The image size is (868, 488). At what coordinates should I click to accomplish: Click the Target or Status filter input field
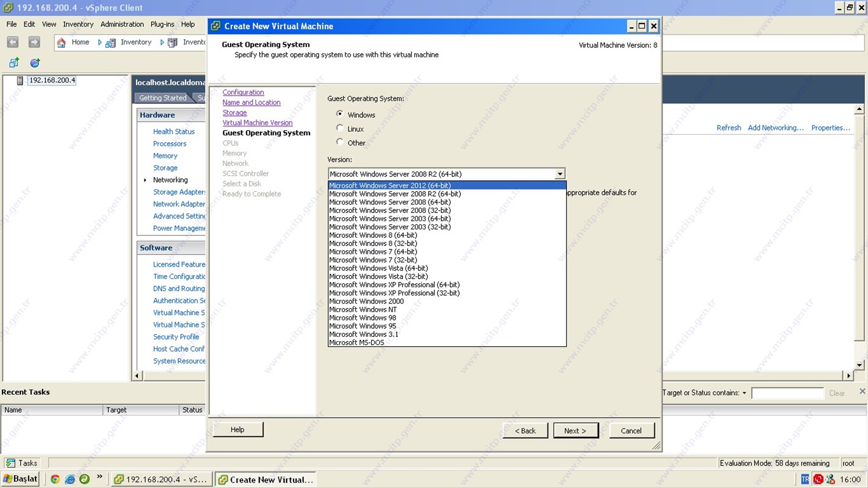point(787,393)
